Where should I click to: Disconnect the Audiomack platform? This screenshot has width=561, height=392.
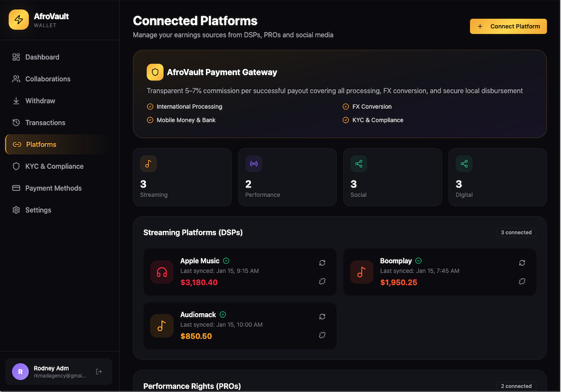[x=322, y=335]
